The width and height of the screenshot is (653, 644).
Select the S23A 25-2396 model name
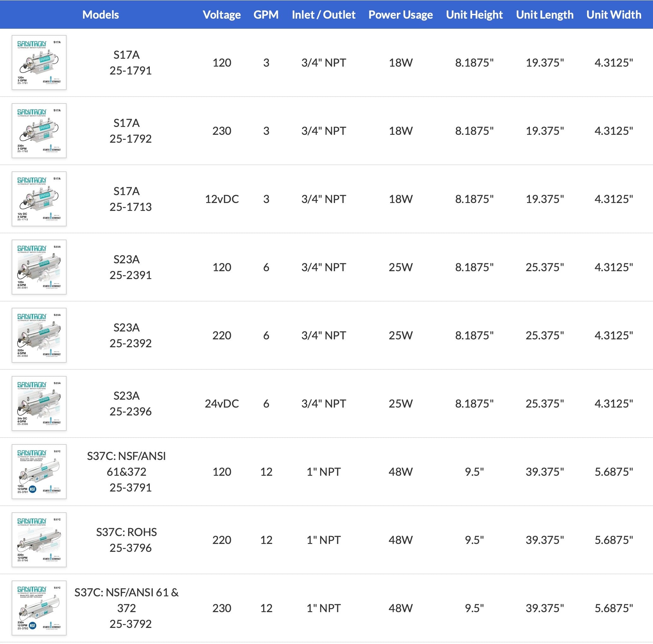tap(126, 403)
